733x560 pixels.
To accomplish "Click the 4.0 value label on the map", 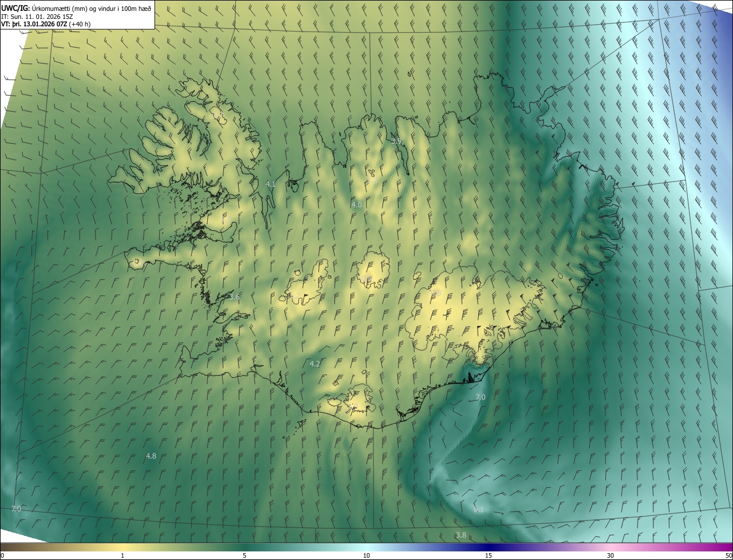I will [x=357, y=204].
